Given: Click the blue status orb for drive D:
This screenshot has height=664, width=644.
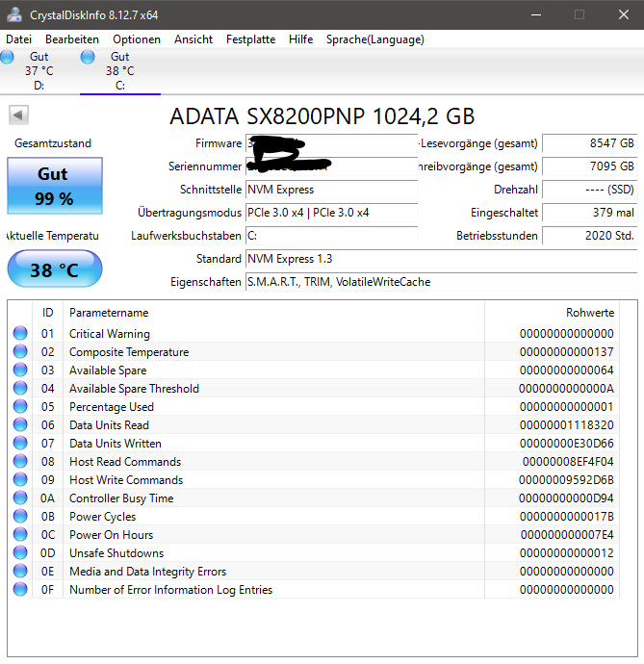Looking at the screenshot, I should pyautogui.click(x=7, y=57).
